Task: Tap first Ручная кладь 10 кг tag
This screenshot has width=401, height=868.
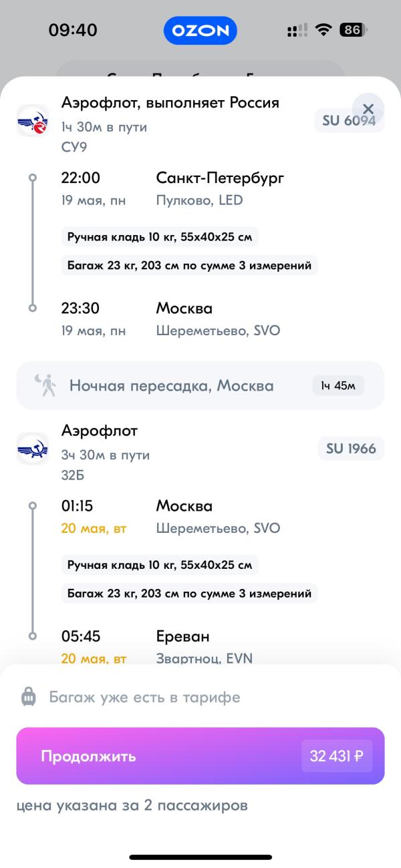Action: [160, 237]
